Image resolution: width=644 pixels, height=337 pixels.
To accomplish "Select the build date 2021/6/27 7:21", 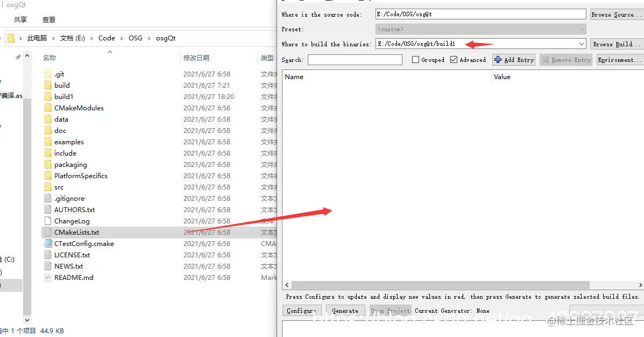I will pyautogui.click(x=207, y=85).
